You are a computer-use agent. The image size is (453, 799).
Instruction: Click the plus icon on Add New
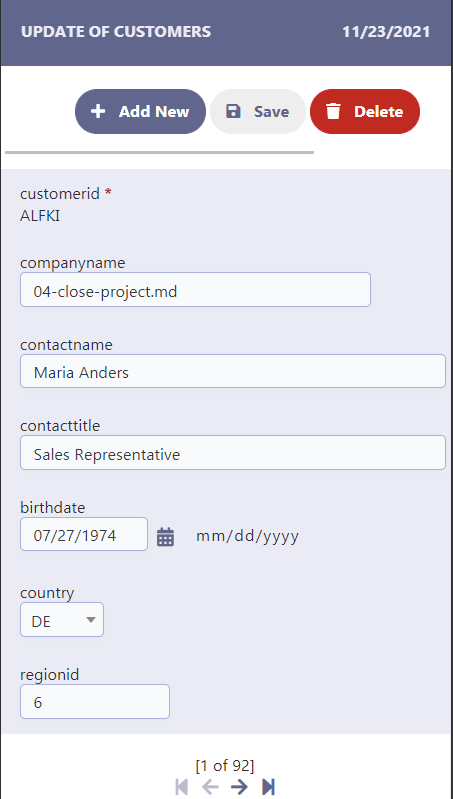(98, 112)
